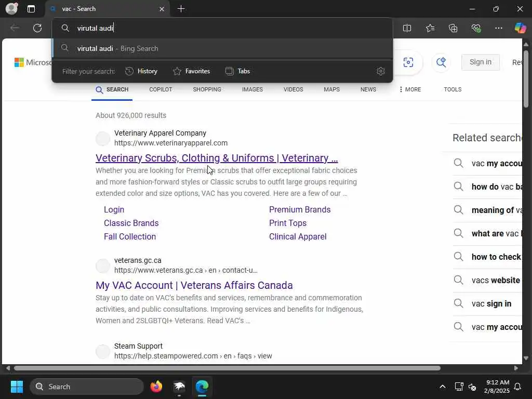Open Edge Settings and more menu

[x=498, y=28]
